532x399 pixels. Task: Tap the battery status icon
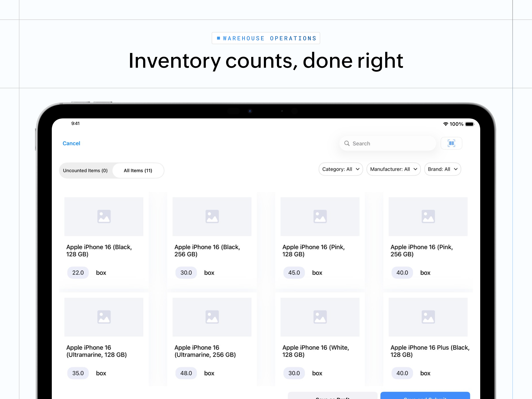[469, 124]
